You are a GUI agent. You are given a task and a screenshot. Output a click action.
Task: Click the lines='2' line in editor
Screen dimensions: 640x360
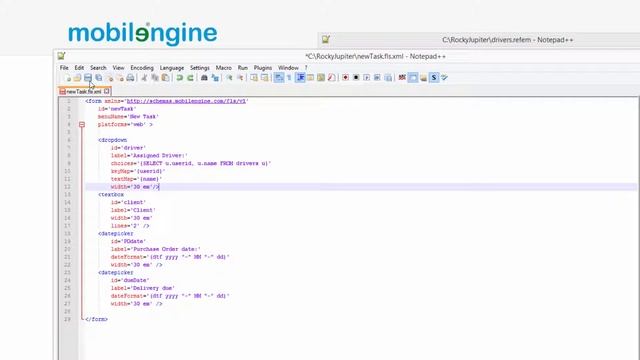pyautogui.click(x=130, y=226)
